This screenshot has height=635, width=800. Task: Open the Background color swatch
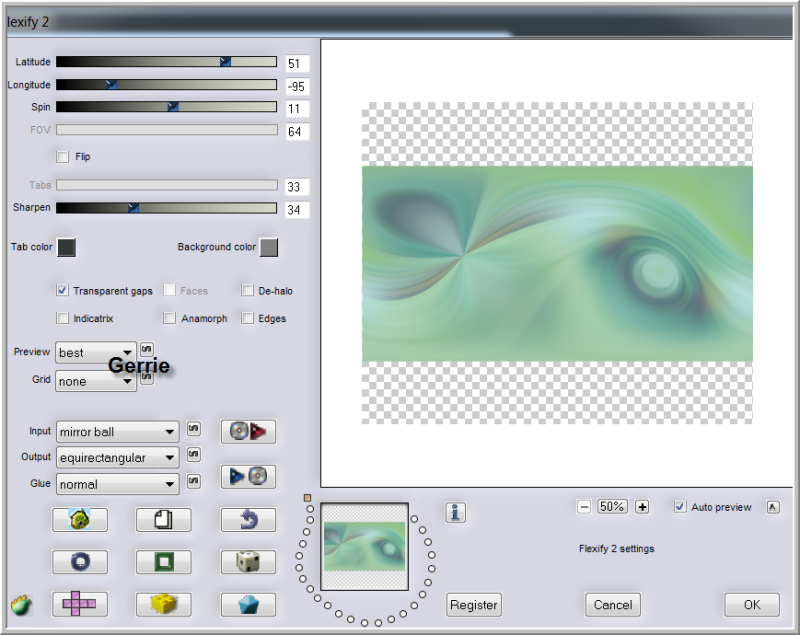(268, 247)
